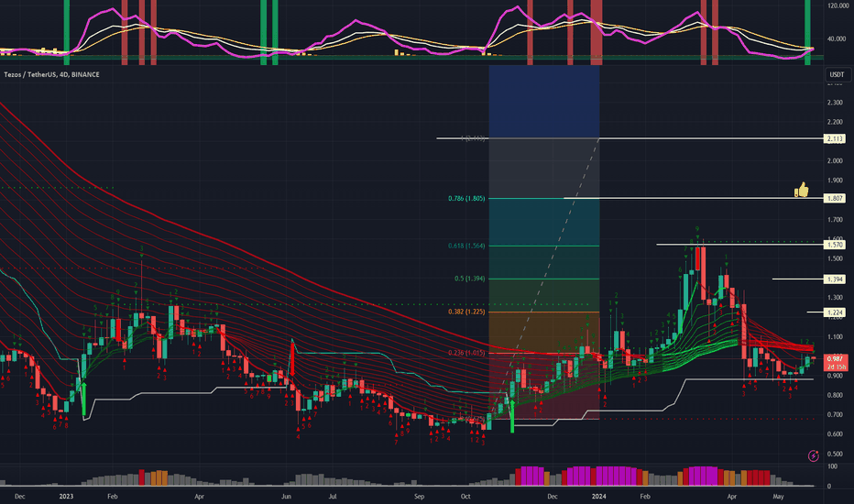The width and height of the screenshot is (854, 504).
Task: Click the thumbs-up emoji marker near 1.807
Action: tap(801, 190)
